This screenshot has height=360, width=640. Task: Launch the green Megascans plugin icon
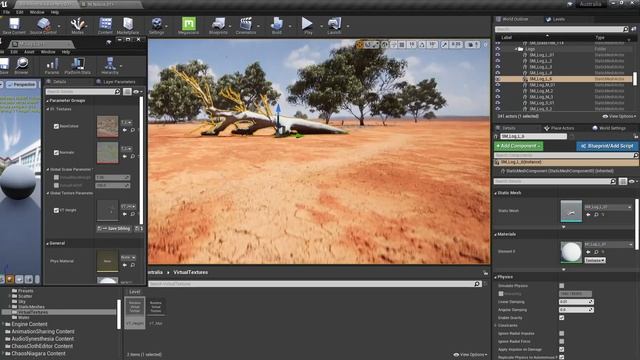pos(189,25)
